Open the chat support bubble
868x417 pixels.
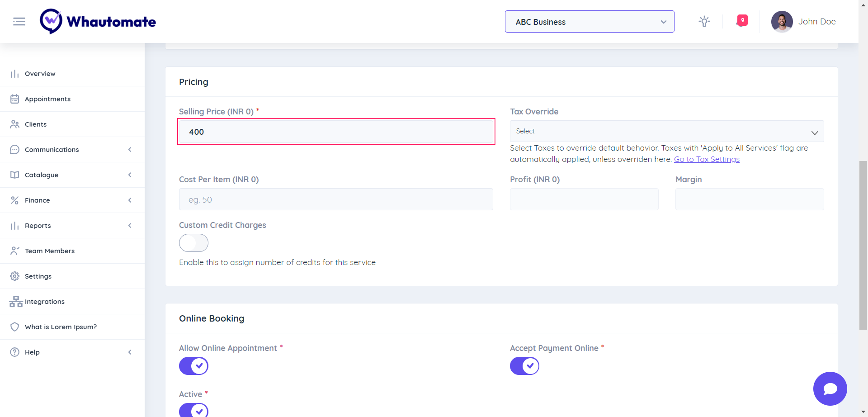[830, 389]
